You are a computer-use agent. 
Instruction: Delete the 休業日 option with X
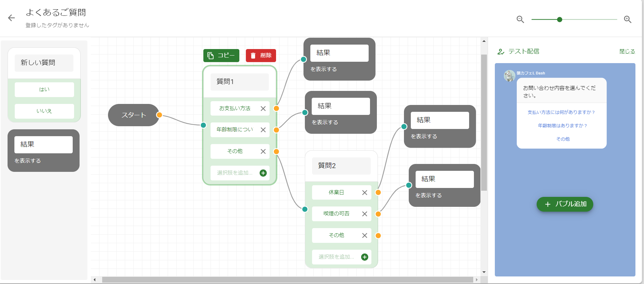pos(365,192)
